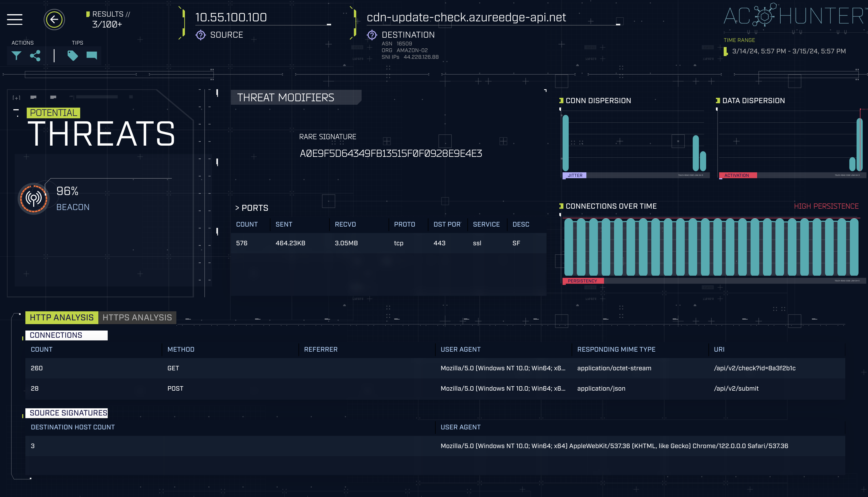Click the AC-Hunter logo
The image size is (868, 497).
[795, 16]
